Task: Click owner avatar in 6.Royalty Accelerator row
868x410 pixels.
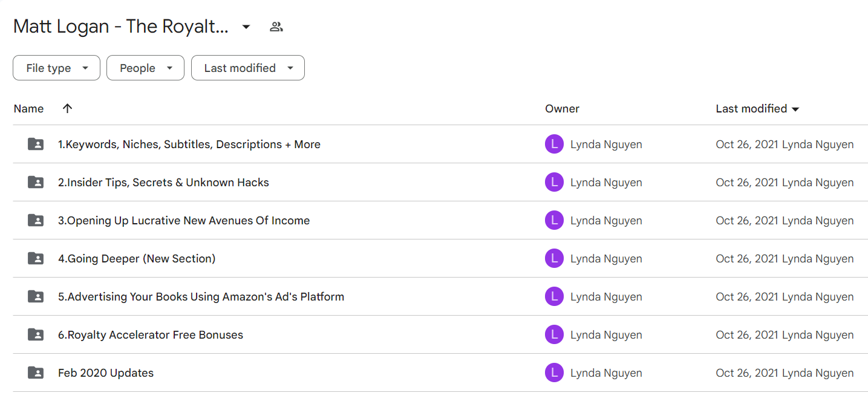Action: tap(554, 334)
